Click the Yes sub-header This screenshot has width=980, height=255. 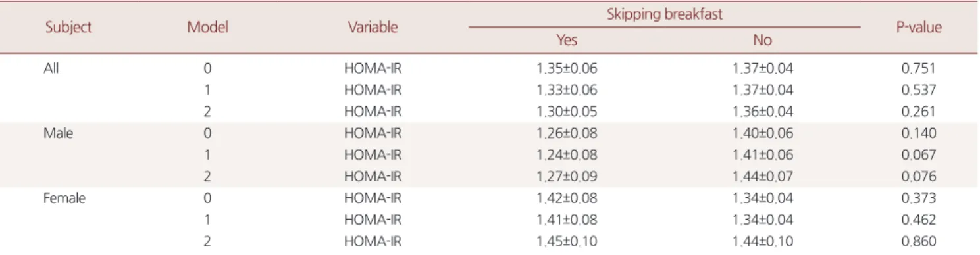click(x=566, y=40)
